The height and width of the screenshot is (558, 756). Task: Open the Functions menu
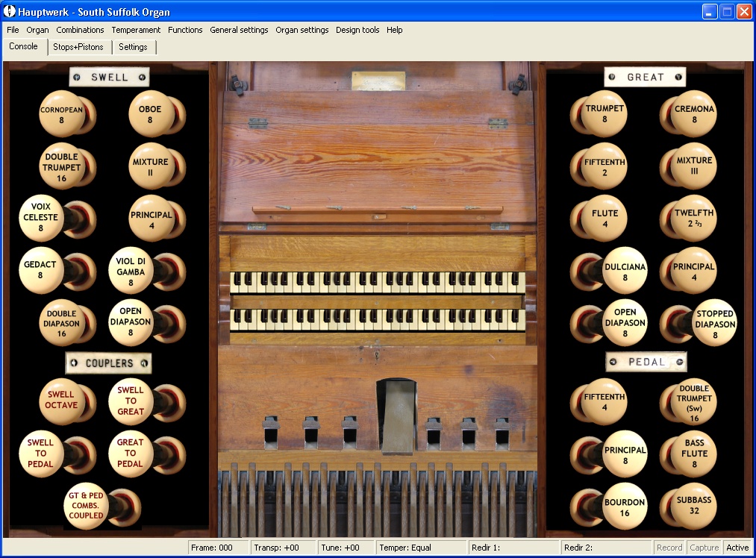tap(185, 30)
